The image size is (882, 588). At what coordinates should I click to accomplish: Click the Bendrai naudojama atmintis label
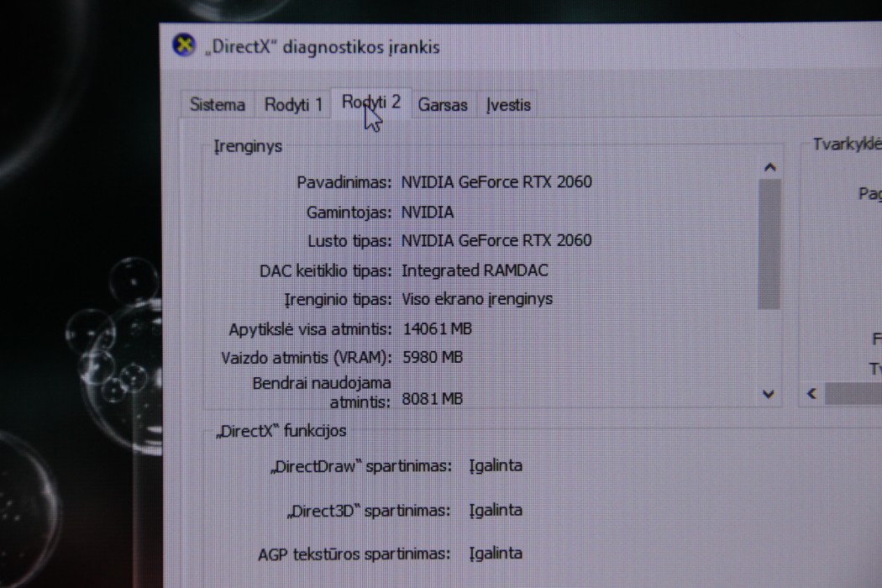[321, 392]
